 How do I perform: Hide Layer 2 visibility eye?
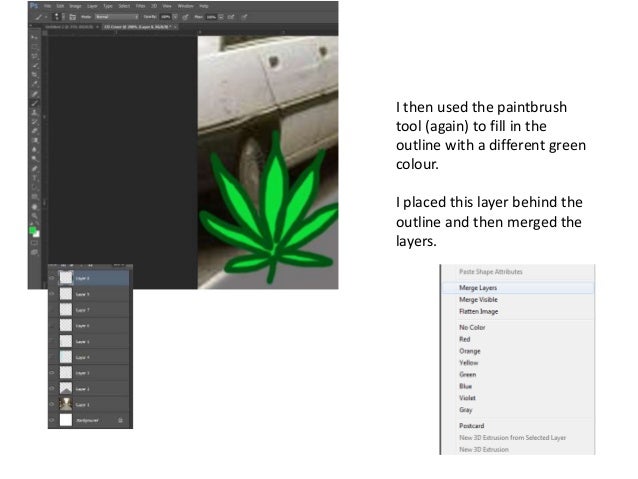(x=52, y=389)
